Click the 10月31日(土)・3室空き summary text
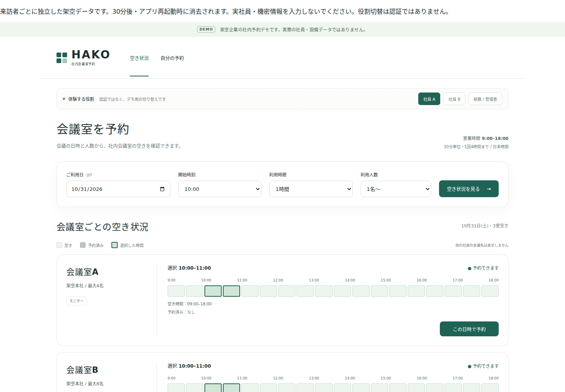 point(485,226)
